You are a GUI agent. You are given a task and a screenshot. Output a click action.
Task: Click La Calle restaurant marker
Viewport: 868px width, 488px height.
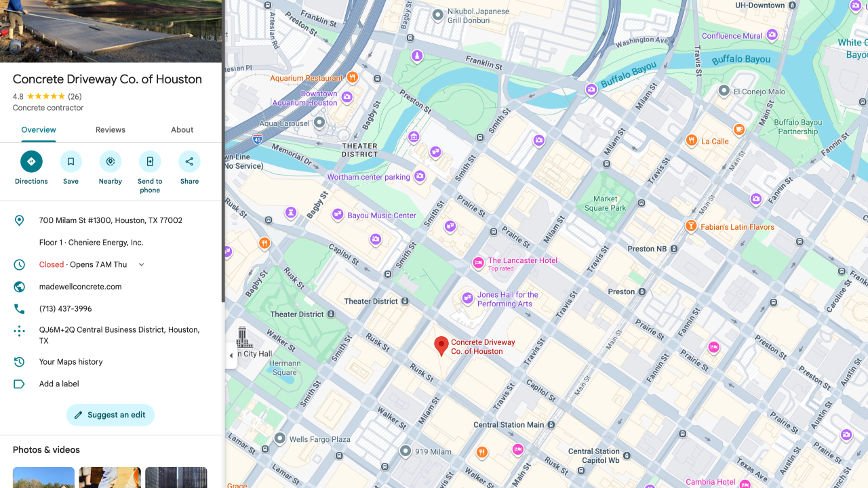click(x=691, y=140)
